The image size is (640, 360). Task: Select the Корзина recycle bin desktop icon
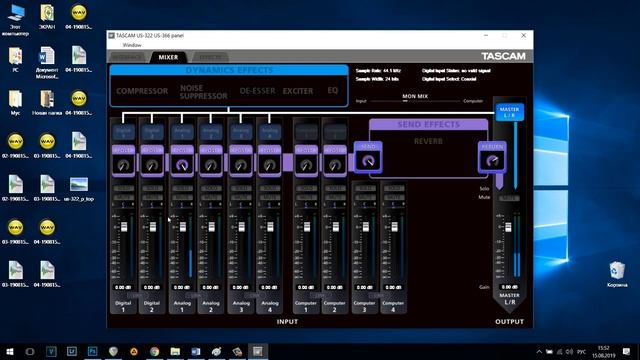point(617,275)
